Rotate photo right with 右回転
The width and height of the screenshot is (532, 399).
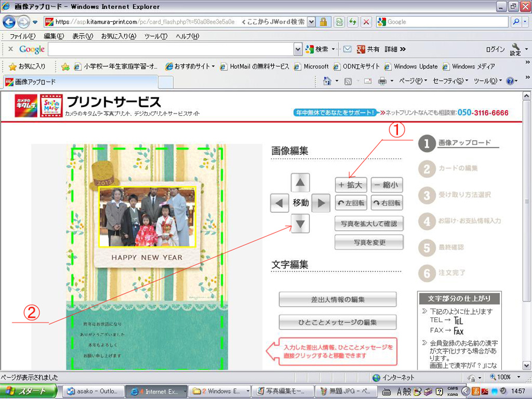(x=387, y=203)
